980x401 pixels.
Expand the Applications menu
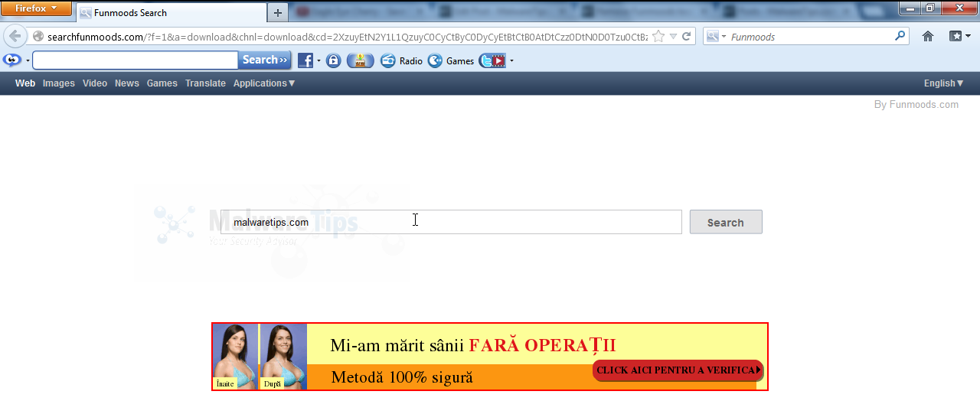[264, 83]
